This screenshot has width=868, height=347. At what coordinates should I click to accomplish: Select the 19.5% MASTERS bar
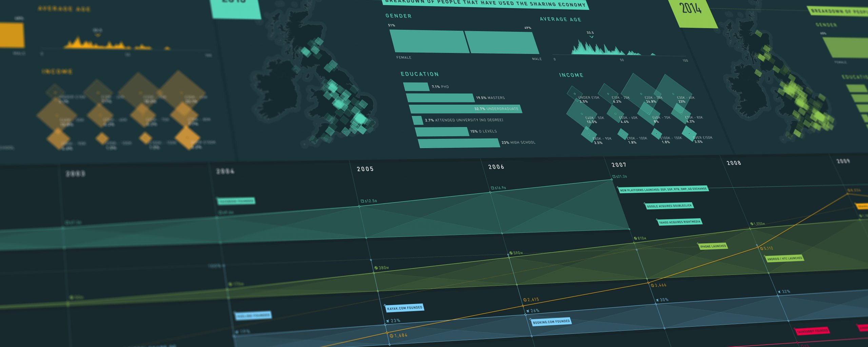[x=440, y=98]
